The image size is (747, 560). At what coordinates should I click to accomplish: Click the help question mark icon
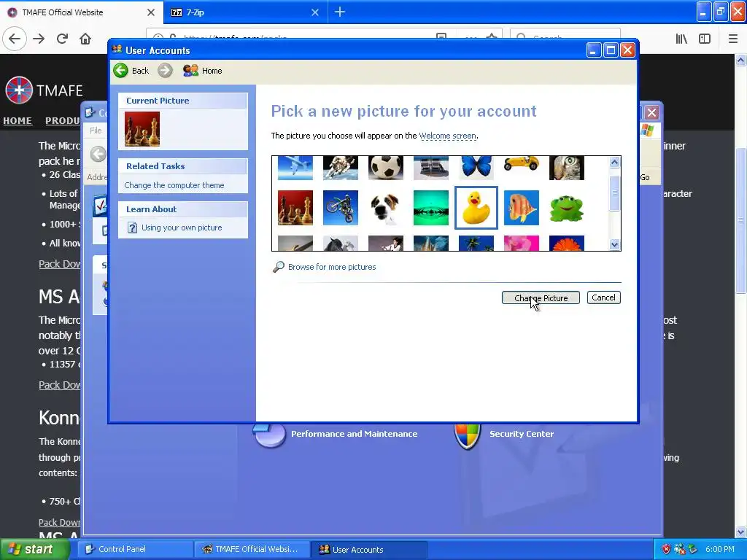point(133,227)
